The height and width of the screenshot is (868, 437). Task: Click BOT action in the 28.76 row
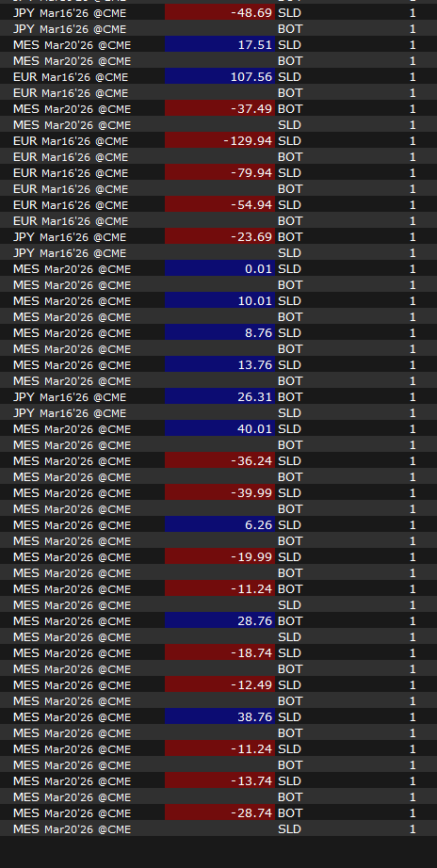tap(290, 621)
